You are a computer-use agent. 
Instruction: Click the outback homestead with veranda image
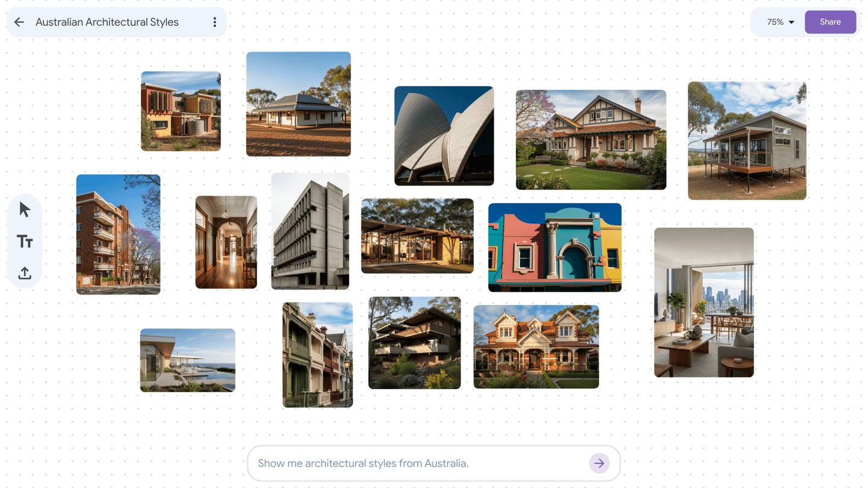coord(298,104)
